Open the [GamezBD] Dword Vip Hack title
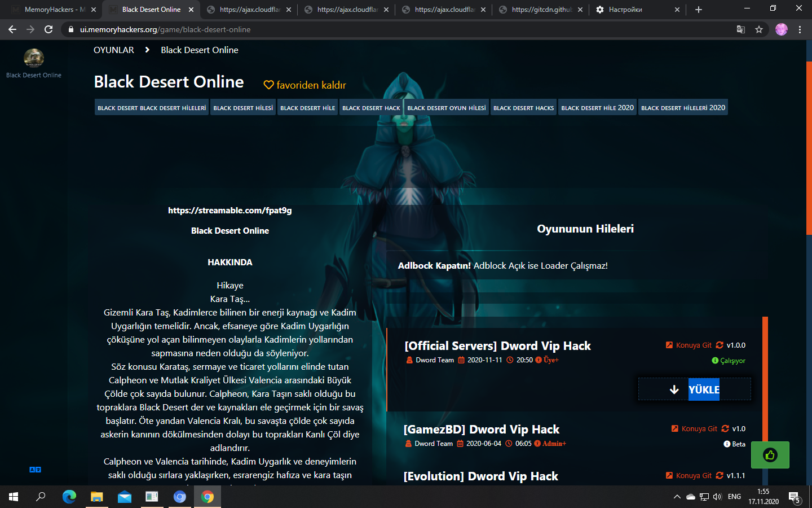 (482, 430)
